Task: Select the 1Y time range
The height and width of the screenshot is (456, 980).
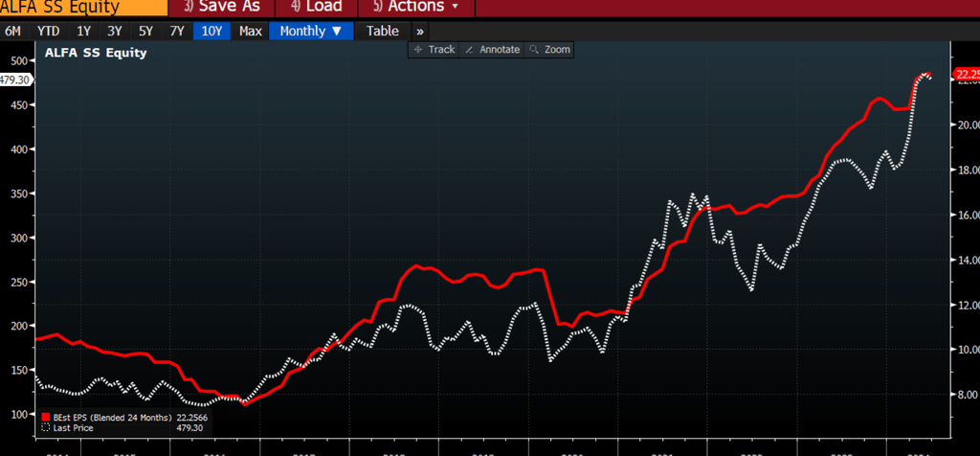Action: [x=84, y=31]
